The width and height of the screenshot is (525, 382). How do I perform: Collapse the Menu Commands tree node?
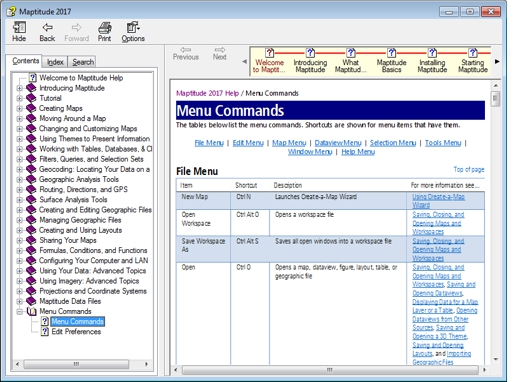pyautogui.click(x=19, y=312)
